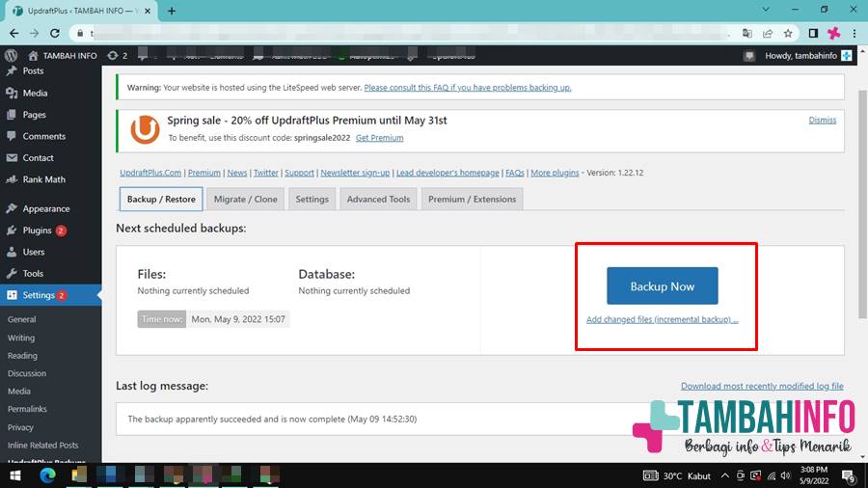Click the Backup Now button
This screenshot has height=488, width=868.
click(662, 286)
